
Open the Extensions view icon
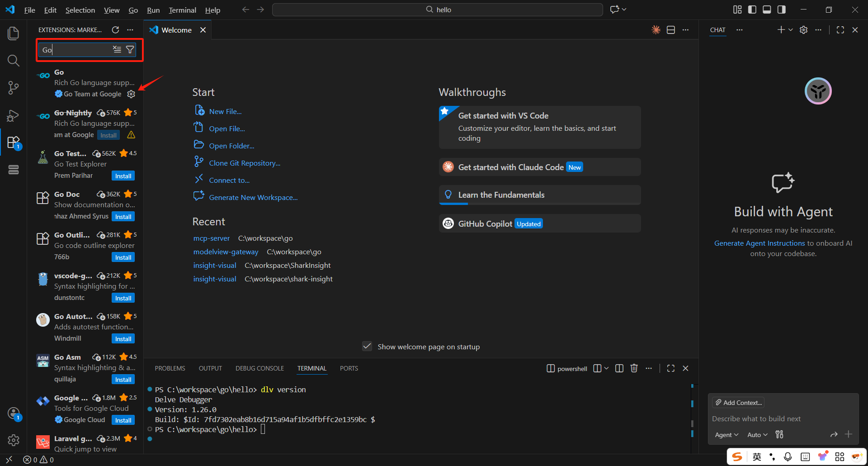pyautogui.click(x=14, y=143)
